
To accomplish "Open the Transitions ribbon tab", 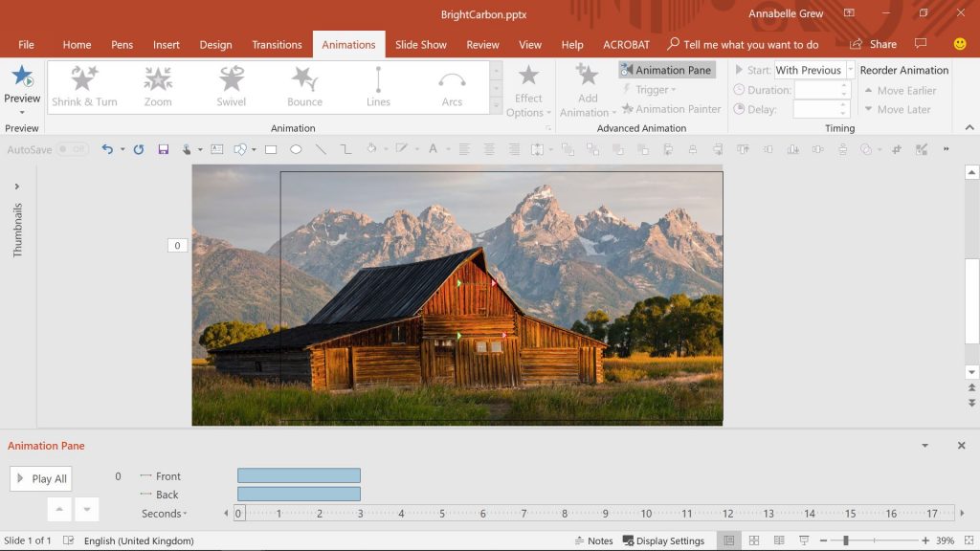I will [x=277, y=44].
